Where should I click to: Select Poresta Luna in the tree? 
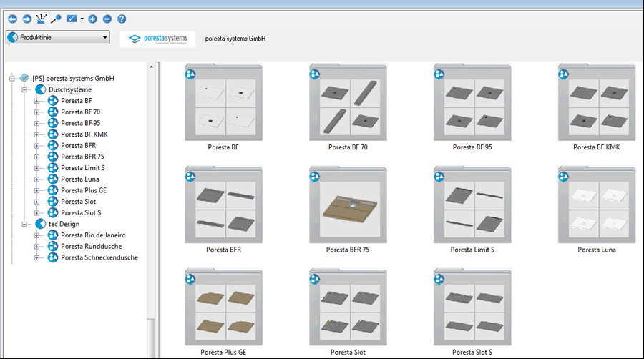pyautogui.click(x=80, y=179)
